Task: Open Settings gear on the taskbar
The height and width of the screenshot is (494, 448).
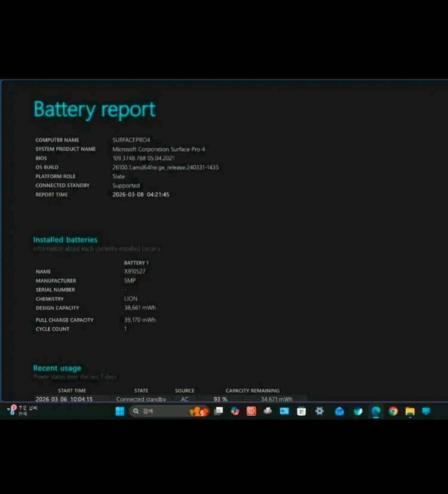Action: (320, 411)
